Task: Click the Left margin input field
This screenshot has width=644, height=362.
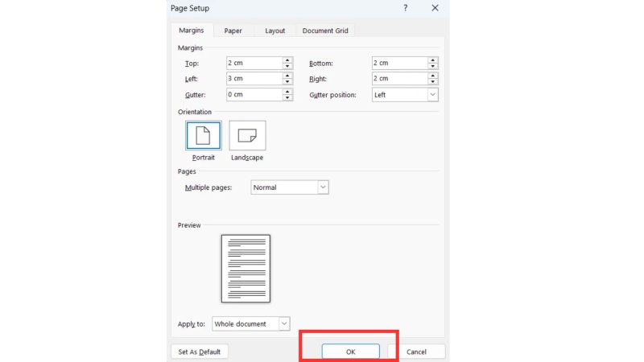Action: pyautogui.click(x=254, y=78)
